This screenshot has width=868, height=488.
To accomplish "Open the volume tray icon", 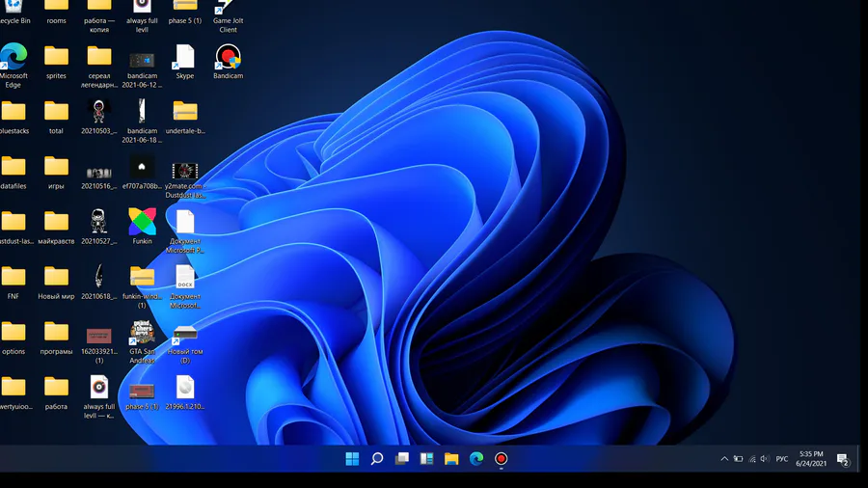I will 765,459.
